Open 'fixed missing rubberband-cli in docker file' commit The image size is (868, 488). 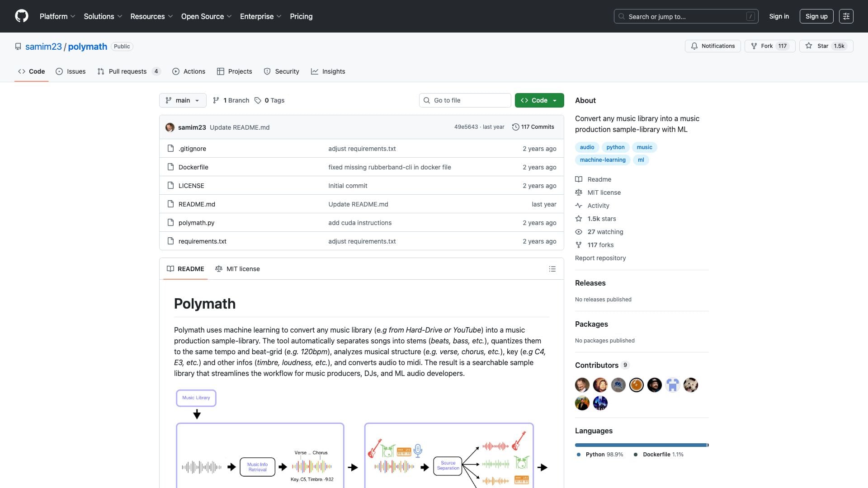(x=390, y=167)
